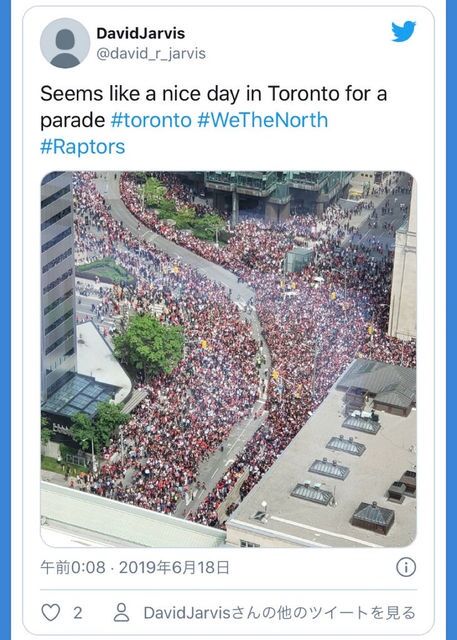The image size is (457, 640).
Task: Click the text 'Seems like a nice day'
Action: 139,94
